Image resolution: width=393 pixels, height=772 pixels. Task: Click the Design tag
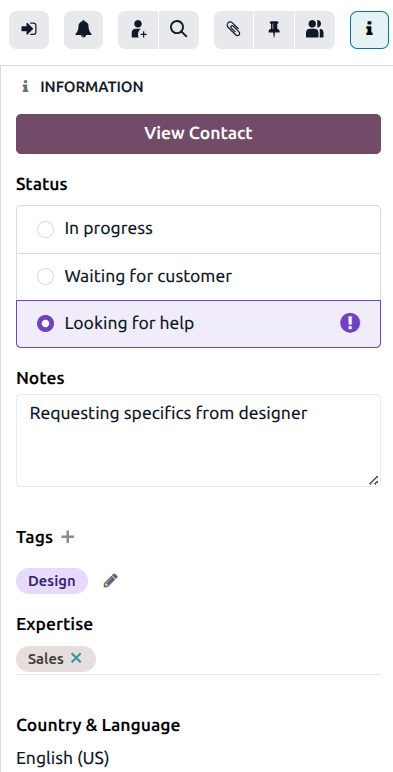point(52,581)
